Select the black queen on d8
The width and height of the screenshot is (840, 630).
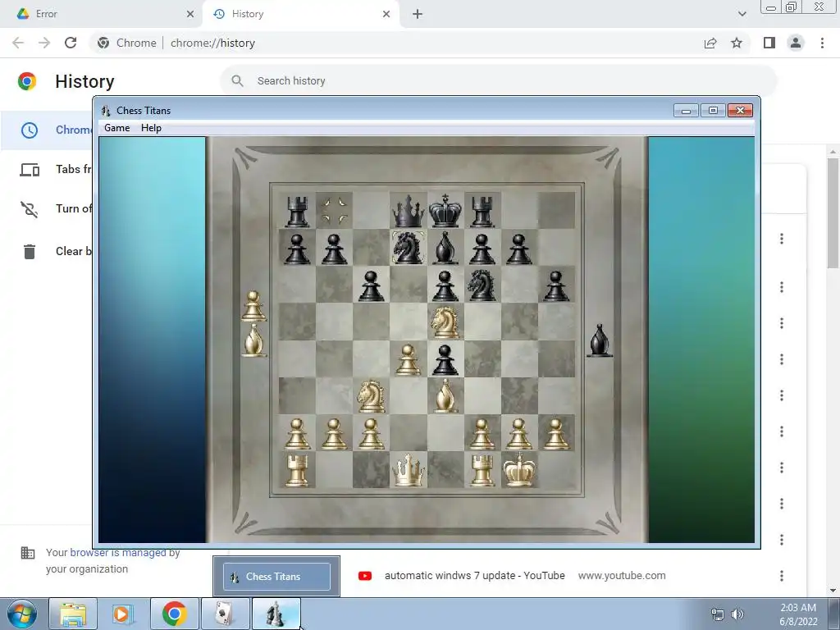point(409,211)
